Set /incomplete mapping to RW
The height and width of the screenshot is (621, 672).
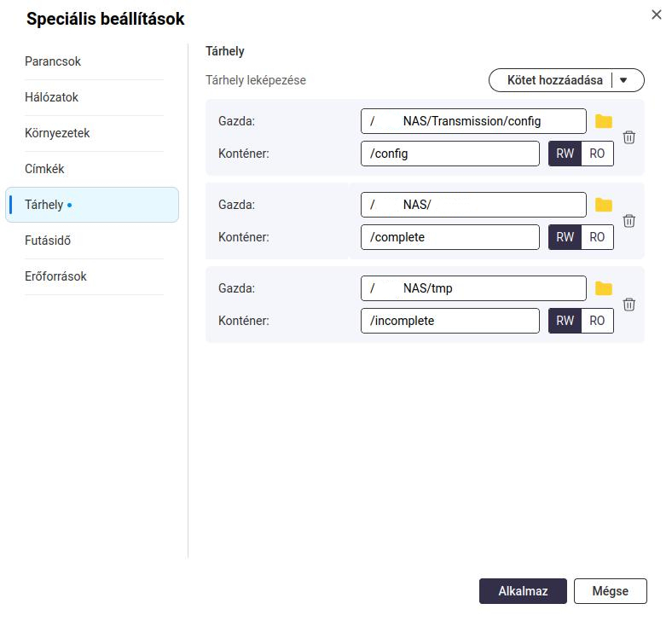click(565, 321)
